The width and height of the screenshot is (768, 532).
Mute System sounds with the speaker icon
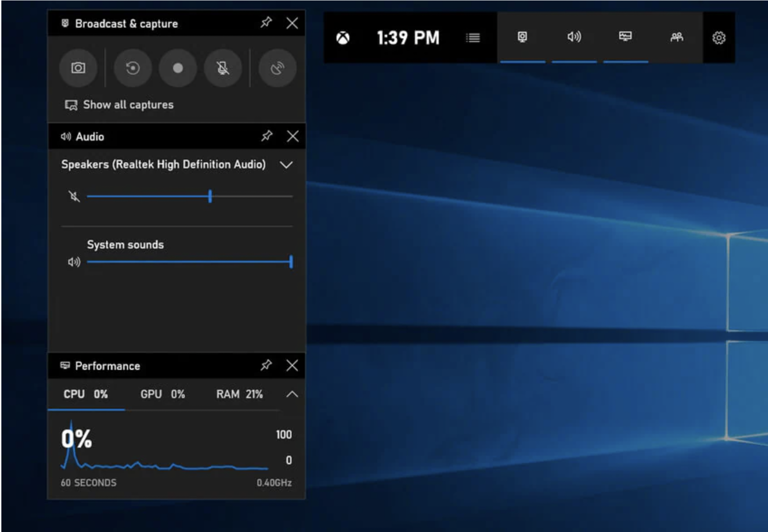[x=74, y=262]
